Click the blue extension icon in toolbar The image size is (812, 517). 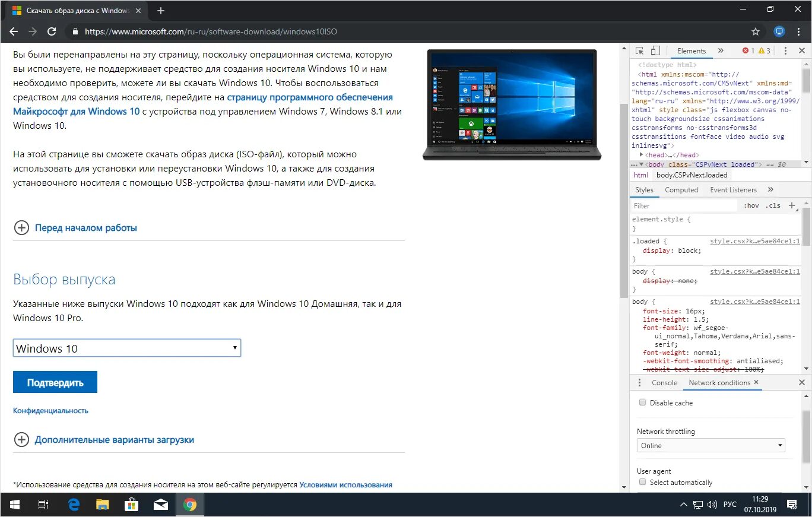779,31
